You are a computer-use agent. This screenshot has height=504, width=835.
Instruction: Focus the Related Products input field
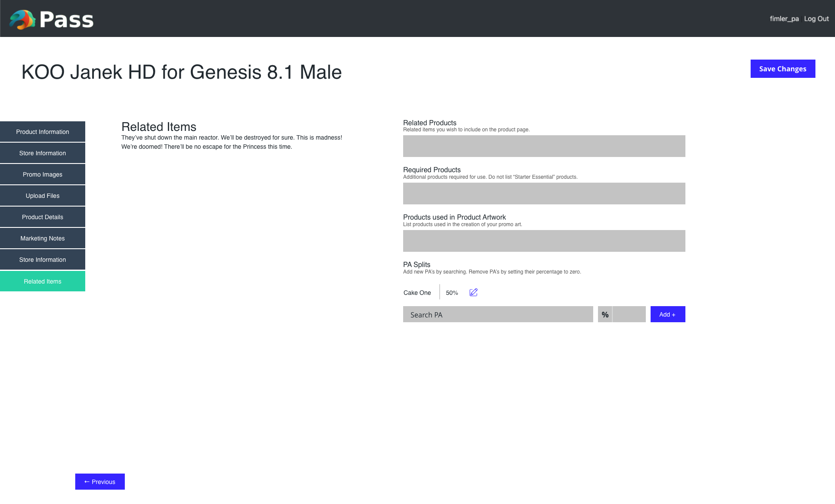click(544, 146)
